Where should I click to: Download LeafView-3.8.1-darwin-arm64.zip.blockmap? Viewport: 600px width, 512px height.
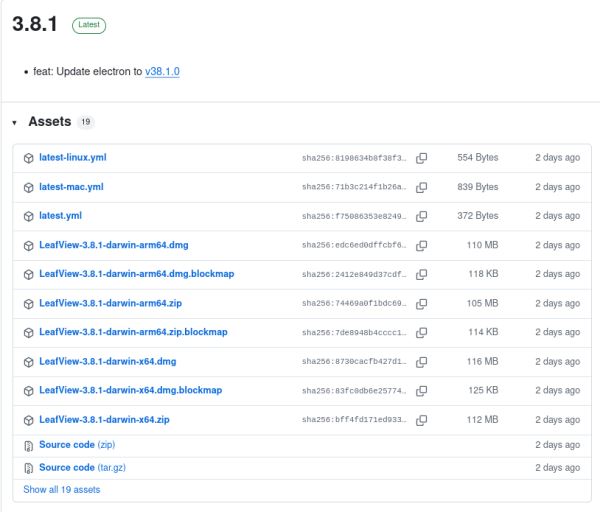[x=133, y=332]
